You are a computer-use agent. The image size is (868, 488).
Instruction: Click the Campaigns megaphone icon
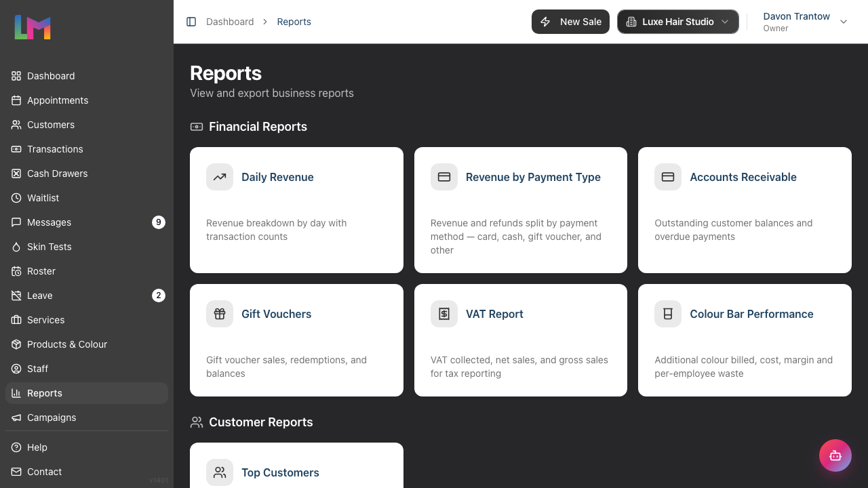click(16, 418)
